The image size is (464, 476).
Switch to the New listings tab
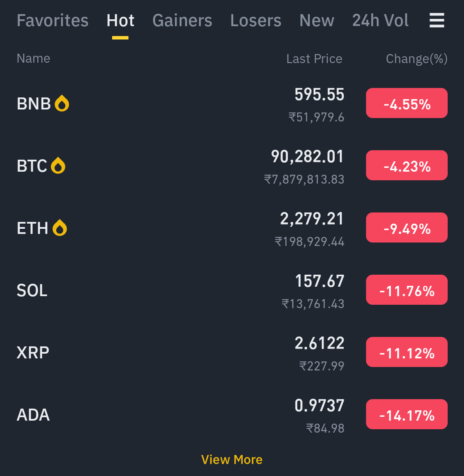[x=317, y=20]
